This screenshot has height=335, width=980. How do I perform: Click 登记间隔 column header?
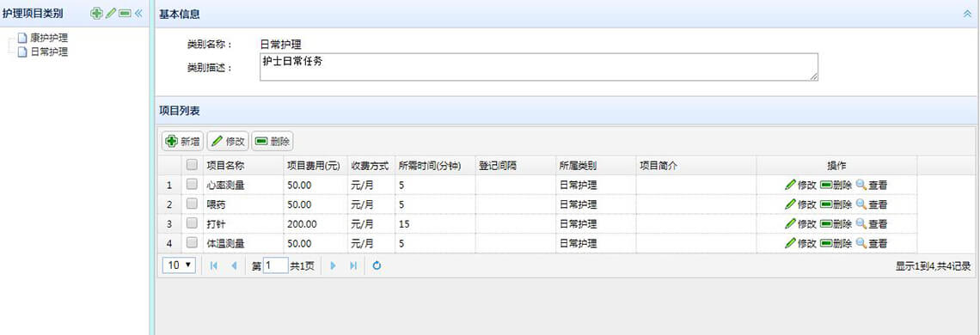coord(515,166)
